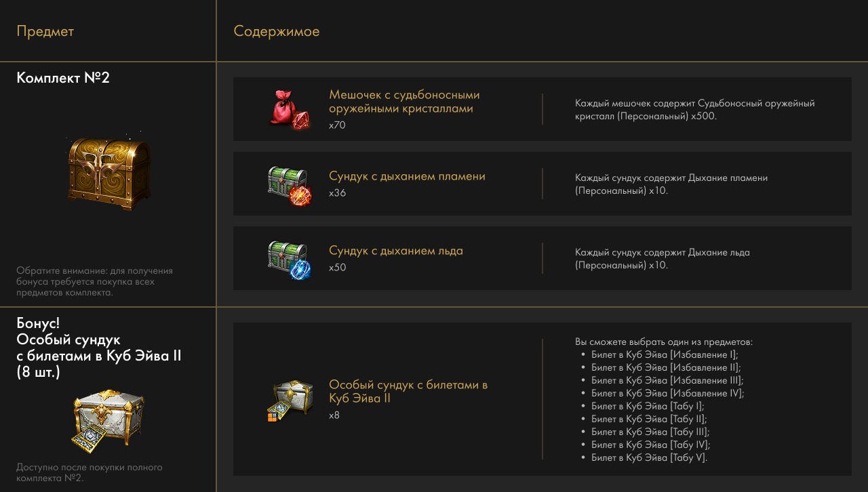Click the Сундук с дыханием льда title
This screenshot has width=868, height=492.
(x=396, y=251)
